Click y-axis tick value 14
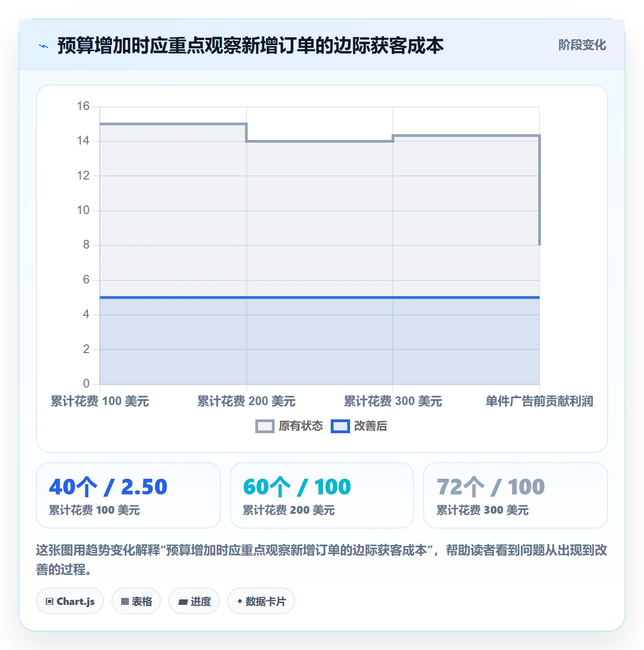The image size is (644, 650). point(83,141)
